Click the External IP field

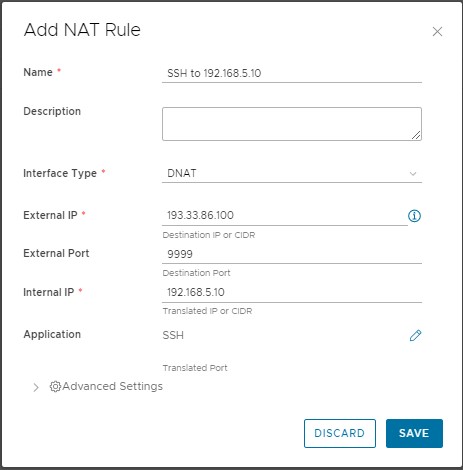click(285, 216)
